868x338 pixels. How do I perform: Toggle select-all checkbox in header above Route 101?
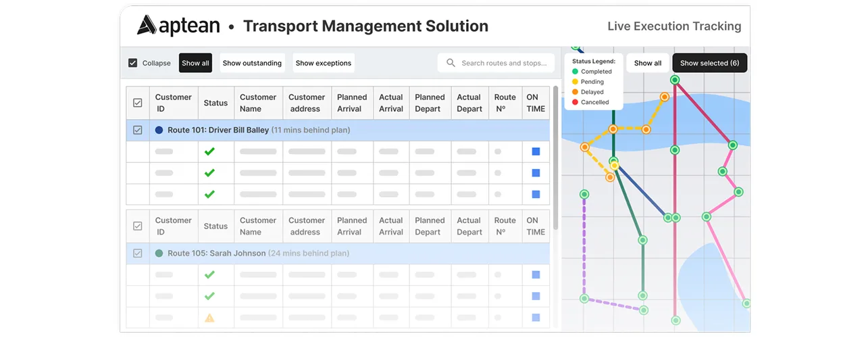(x=138, y=103)
